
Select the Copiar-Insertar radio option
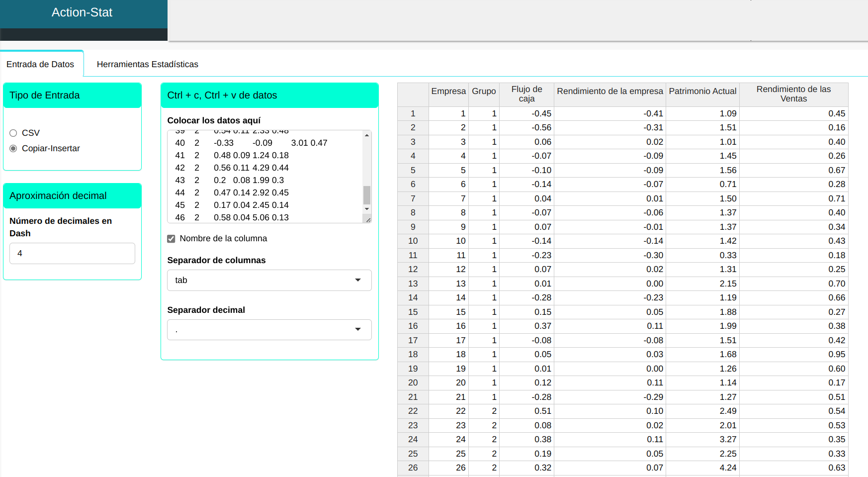click(x=13, y=148)
